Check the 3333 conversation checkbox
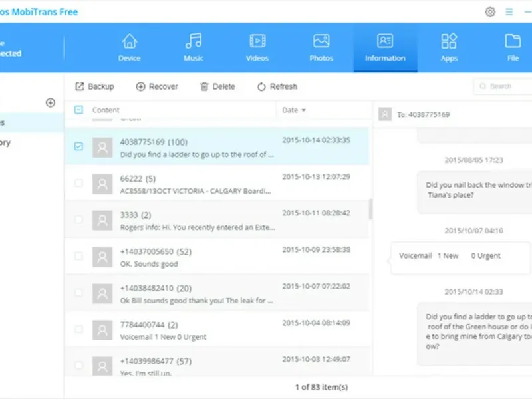Screen dimensions: 532x399 coord(78,219)
